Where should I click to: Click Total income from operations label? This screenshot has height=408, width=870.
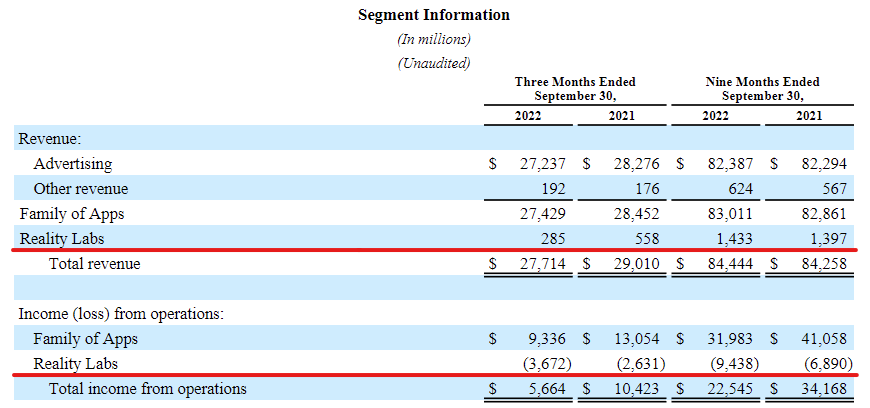tap(147, 389)
